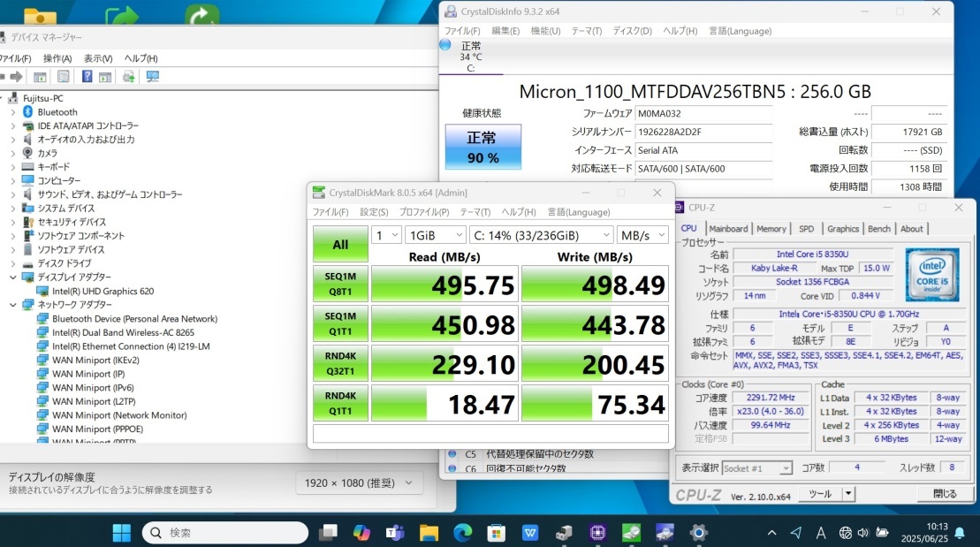Click the 正常 90% health status box

coord(482,147)
